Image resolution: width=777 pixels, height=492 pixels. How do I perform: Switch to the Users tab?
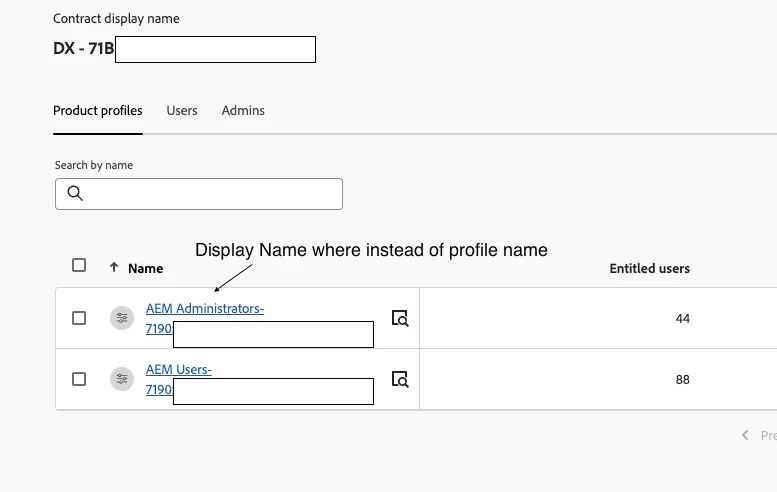coord(182,110)
